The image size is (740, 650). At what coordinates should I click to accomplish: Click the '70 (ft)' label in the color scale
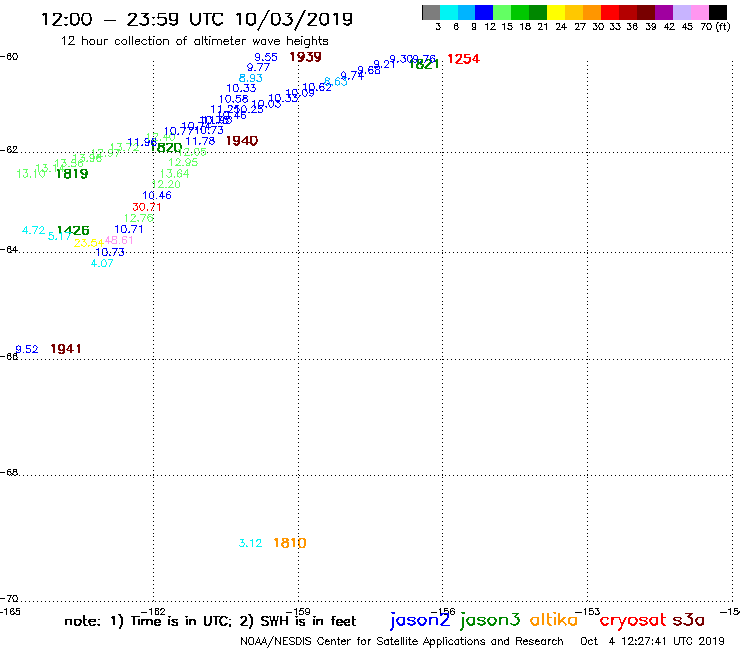coord(715,27)
